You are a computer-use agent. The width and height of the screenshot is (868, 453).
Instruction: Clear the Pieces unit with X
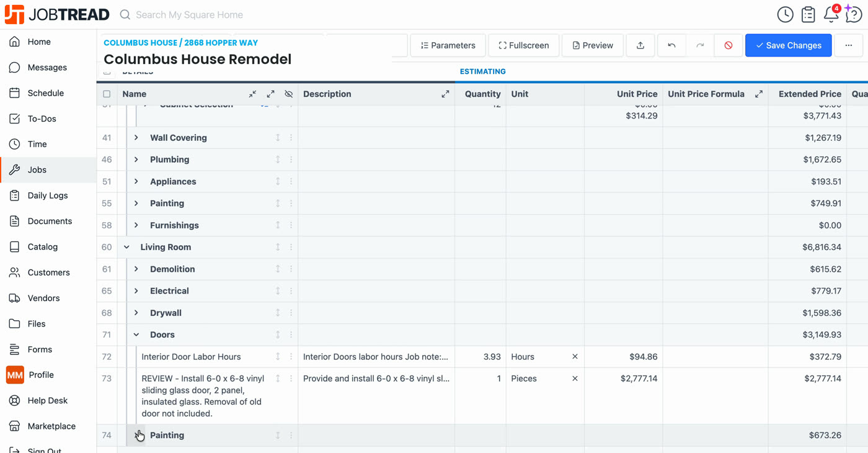[575, 379]
